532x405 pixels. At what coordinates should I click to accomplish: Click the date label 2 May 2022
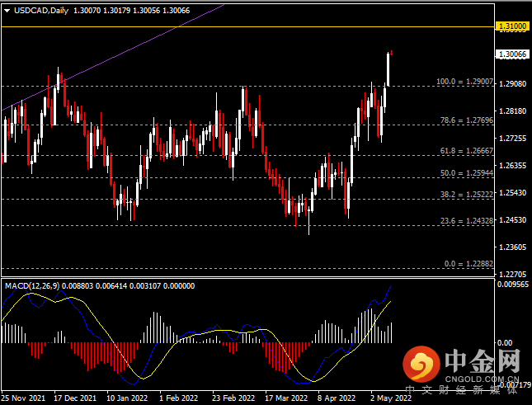pos(391,398)
